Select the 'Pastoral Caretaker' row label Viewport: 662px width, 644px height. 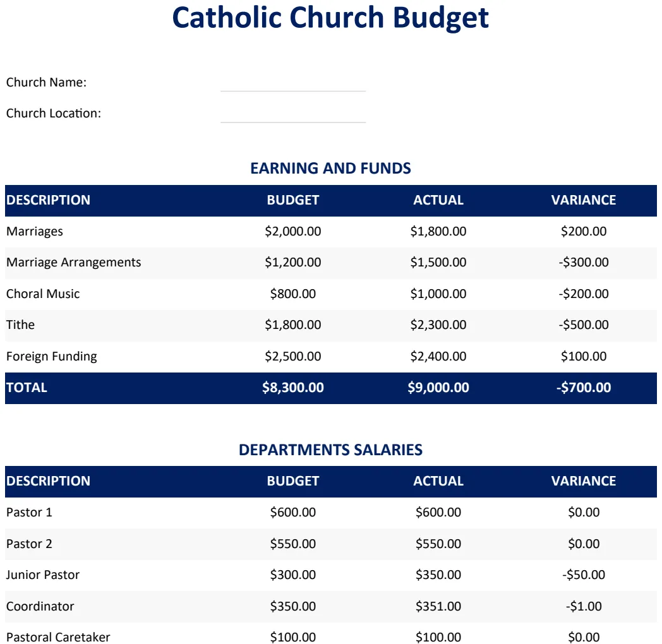pos(58,637)
